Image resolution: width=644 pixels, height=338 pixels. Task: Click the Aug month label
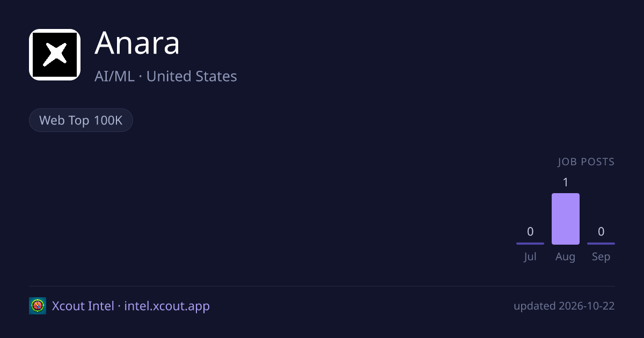click(566, 257)
